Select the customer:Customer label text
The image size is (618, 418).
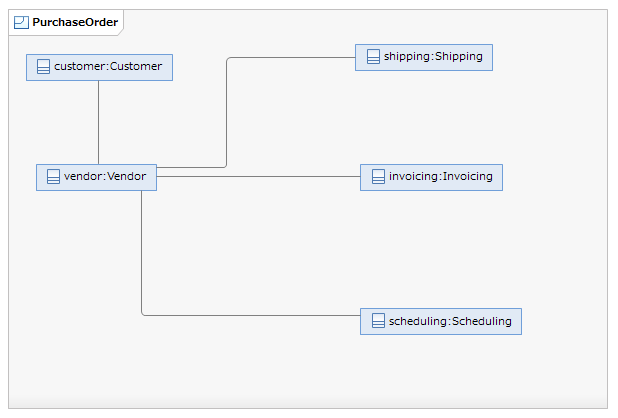(x=108, y=67)
